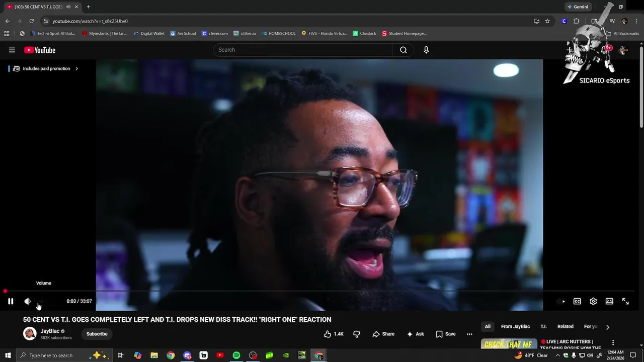This screenshot has width=644, height=362.
Task: Show hidden system tray icons
Action: (557, 355)
